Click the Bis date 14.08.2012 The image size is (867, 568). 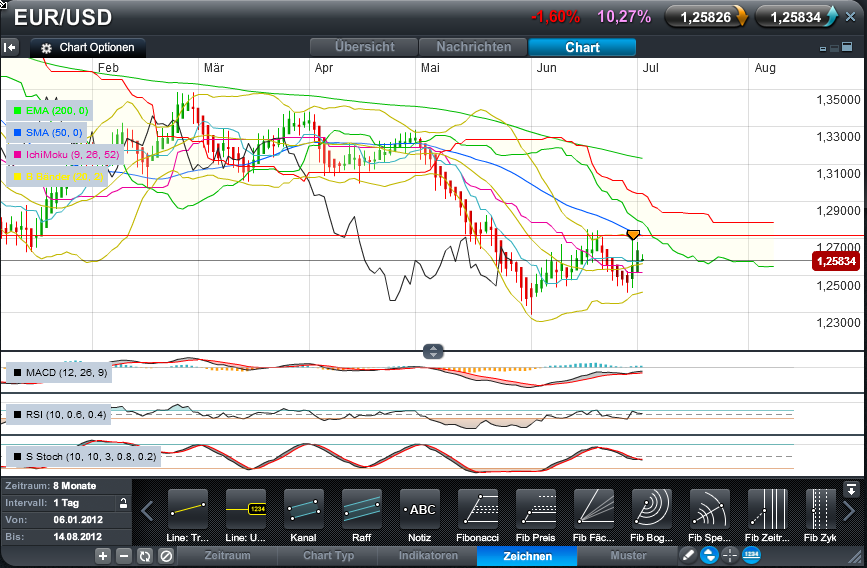77,536
